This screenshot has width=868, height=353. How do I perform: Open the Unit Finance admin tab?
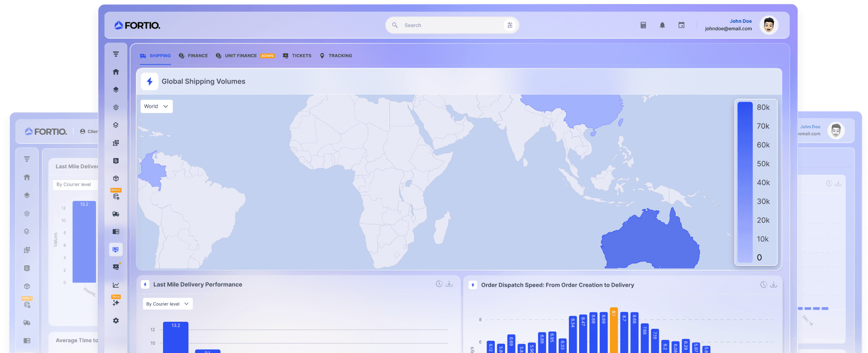245,55
